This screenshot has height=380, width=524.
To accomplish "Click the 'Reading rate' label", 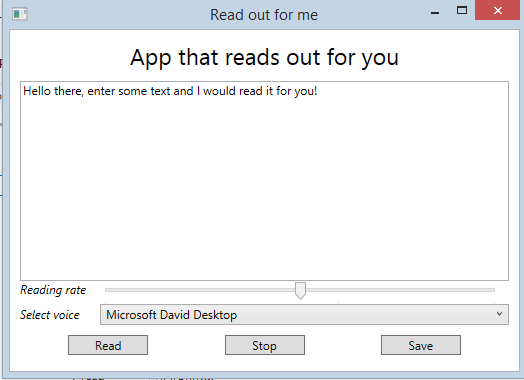I will pyautogui.click(x=53, y=290).
